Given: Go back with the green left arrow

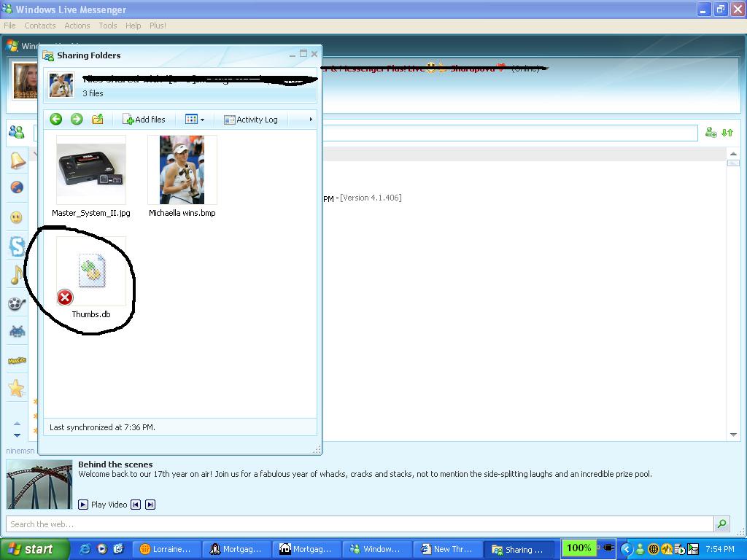Looking at the screenshot, I should click(55, 119).
